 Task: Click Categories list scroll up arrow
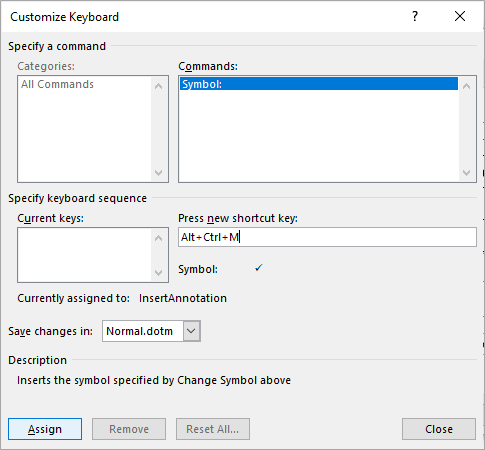(159, 86)
